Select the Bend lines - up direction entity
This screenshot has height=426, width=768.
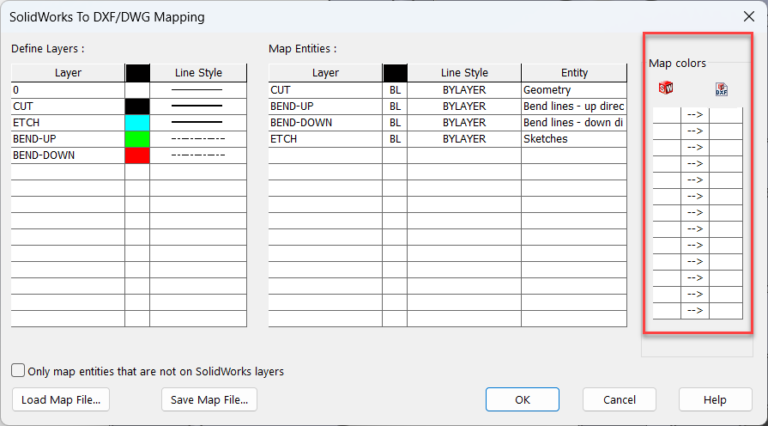[x=574, y=106]
